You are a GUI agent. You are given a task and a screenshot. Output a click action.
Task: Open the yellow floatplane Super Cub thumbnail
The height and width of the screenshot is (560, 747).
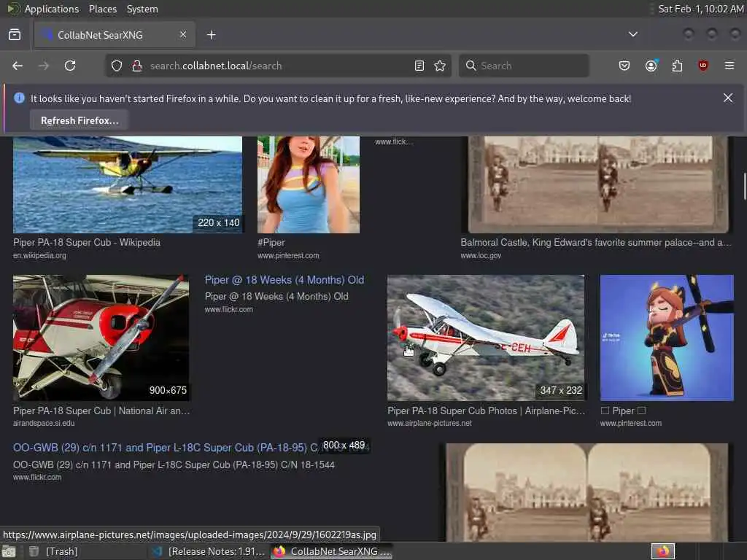pyautogui.click(x=128, y=184)
